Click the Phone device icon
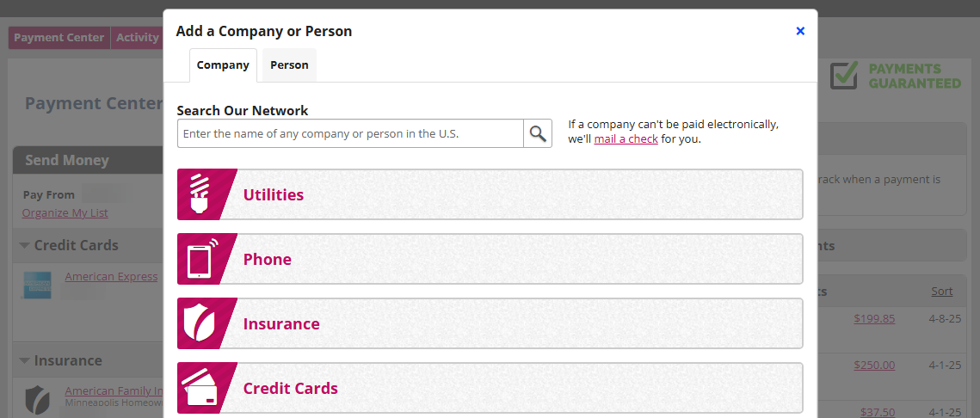 point(202,259)
